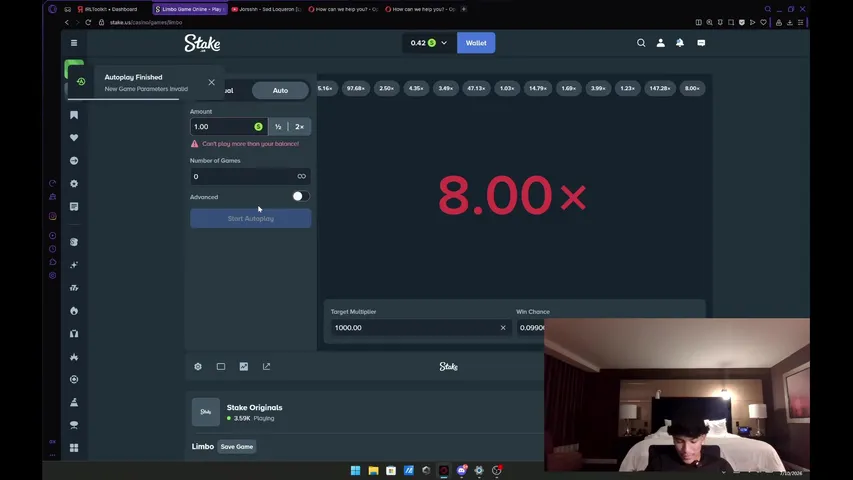Open Microsoft Store from taskbar

click(x=391, y=471)
